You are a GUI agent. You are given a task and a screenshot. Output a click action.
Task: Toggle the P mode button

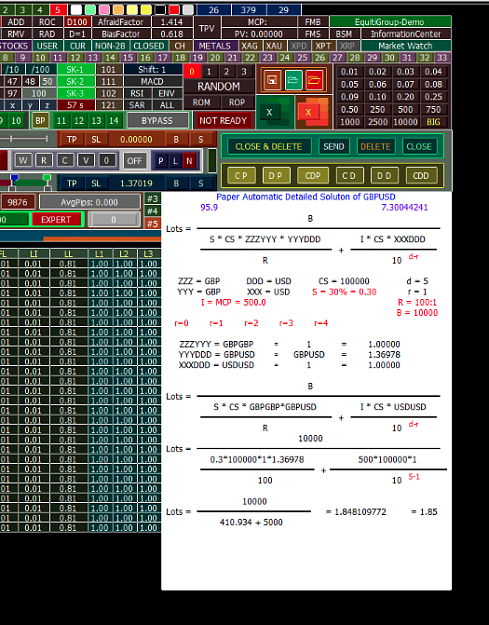161,161
